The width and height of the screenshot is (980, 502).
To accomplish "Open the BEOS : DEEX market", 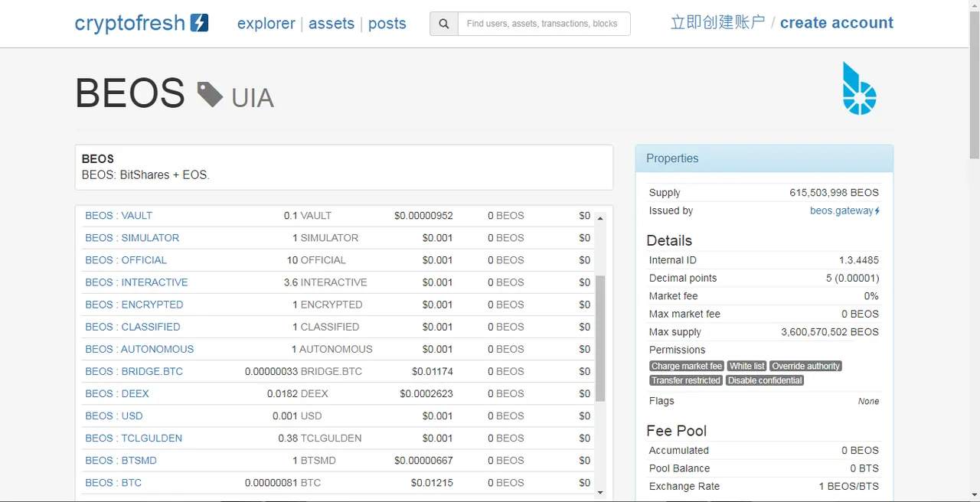I will [x=117, y=393].
